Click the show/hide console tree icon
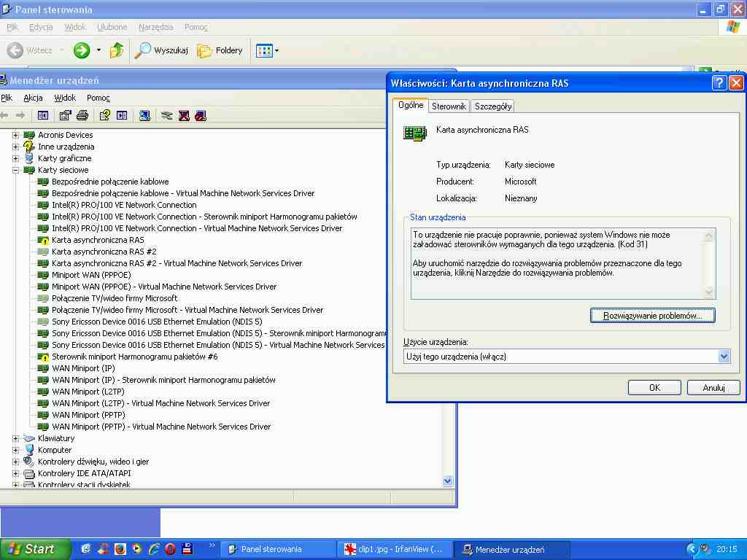This screenshot has height=560, width=747. click(43, 115)
